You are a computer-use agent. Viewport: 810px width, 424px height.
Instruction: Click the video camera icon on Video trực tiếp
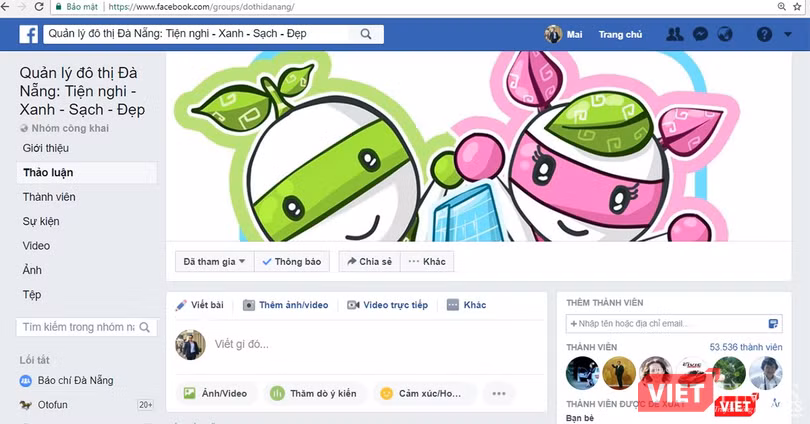(353, 305)
